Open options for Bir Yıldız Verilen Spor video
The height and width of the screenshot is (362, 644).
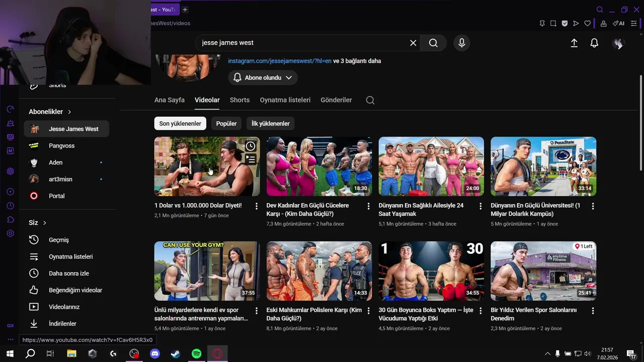coord(593,311)
